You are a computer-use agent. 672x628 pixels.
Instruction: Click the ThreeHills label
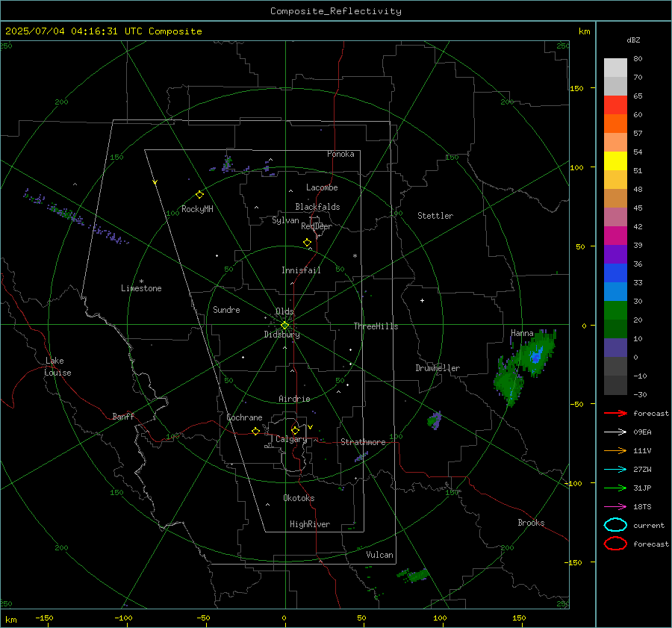(x=376, y=326)
